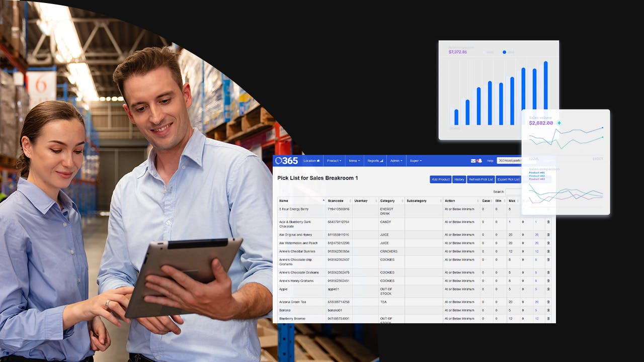Click the teal plus icon on Sales volume card
The height and width of the screenshot is (362, 644).
pos(559,123)
